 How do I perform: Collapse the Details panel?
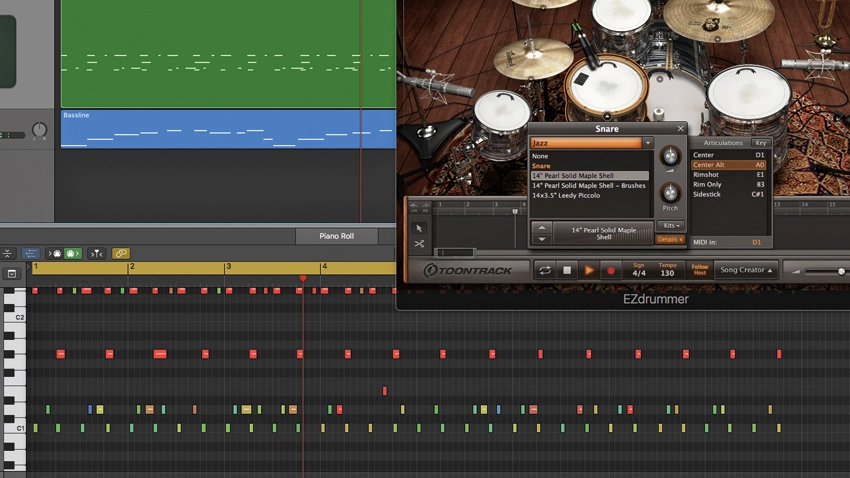670,239
